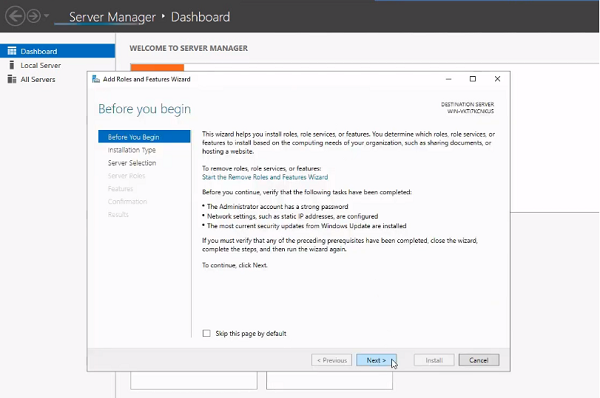The image size is (600, 398).
Task: Open the navigation history dropdown arrow
Action: click(x=47, y=16)
